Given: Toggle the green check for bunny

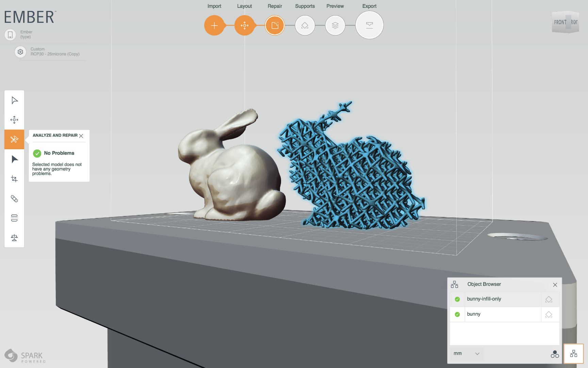Looking at the screenshot, I should (457, 314).
